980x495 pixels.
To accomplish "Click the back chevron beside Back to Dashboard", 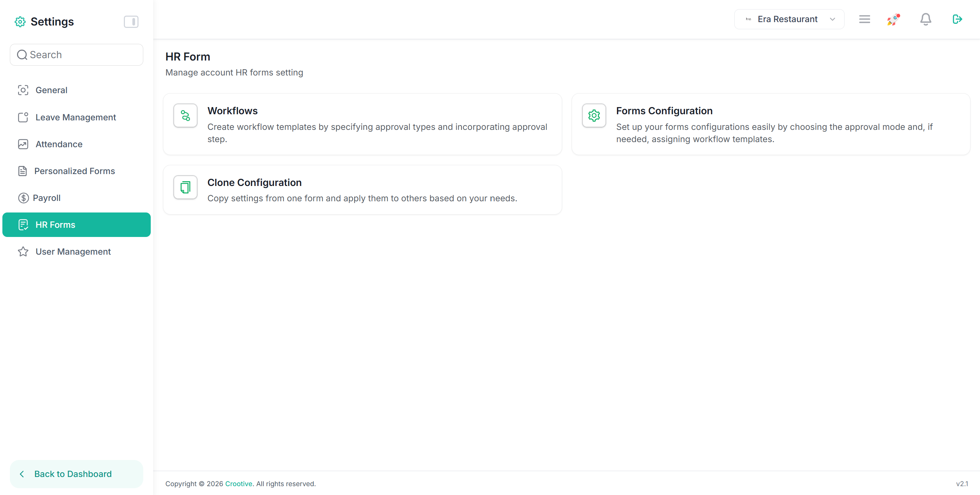I will (x=22, y=474).
